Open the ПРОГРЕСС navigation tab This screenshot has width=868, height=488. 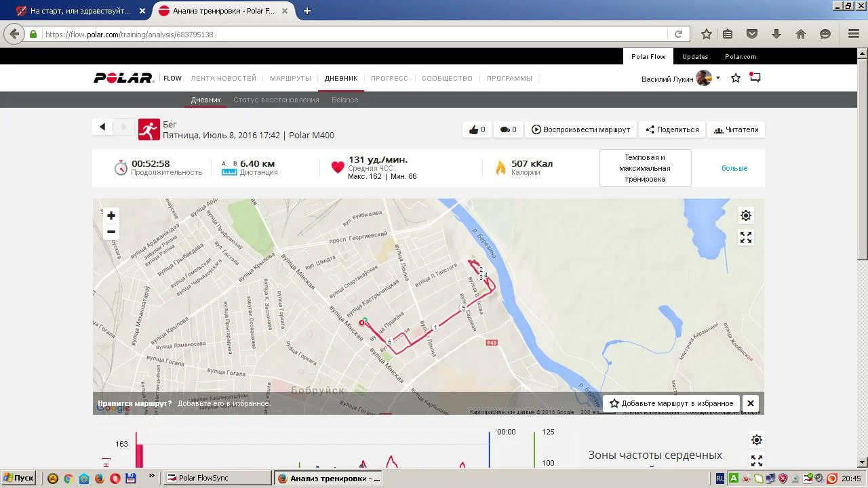click(389, 78)
